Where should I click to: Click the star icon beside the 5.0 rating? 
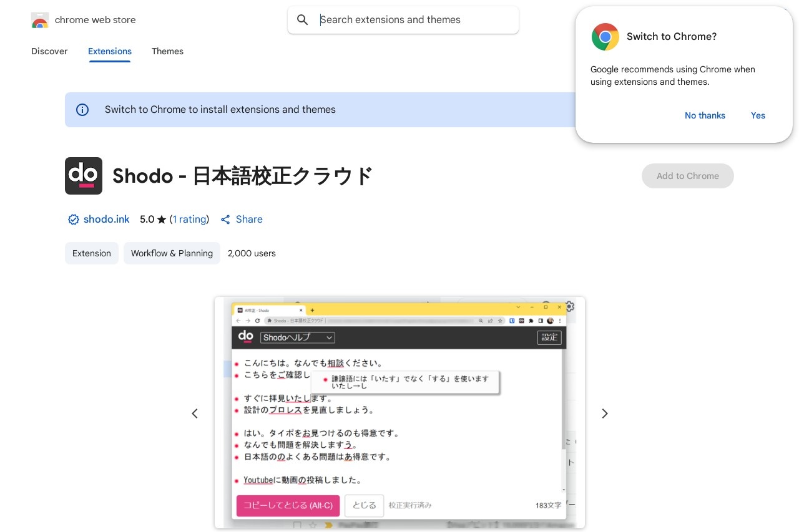click(x=162, y=220)
